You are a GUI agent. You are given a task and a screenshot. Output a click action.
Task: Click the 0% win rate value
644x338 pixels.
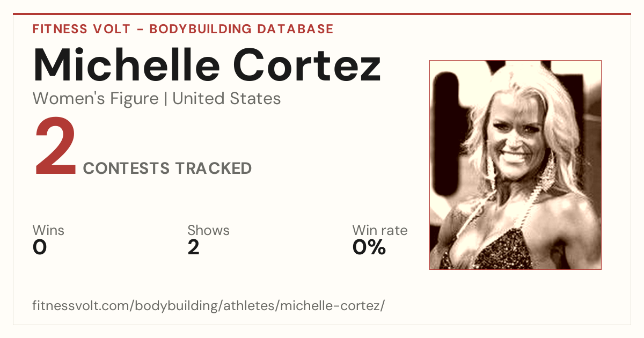369,247
